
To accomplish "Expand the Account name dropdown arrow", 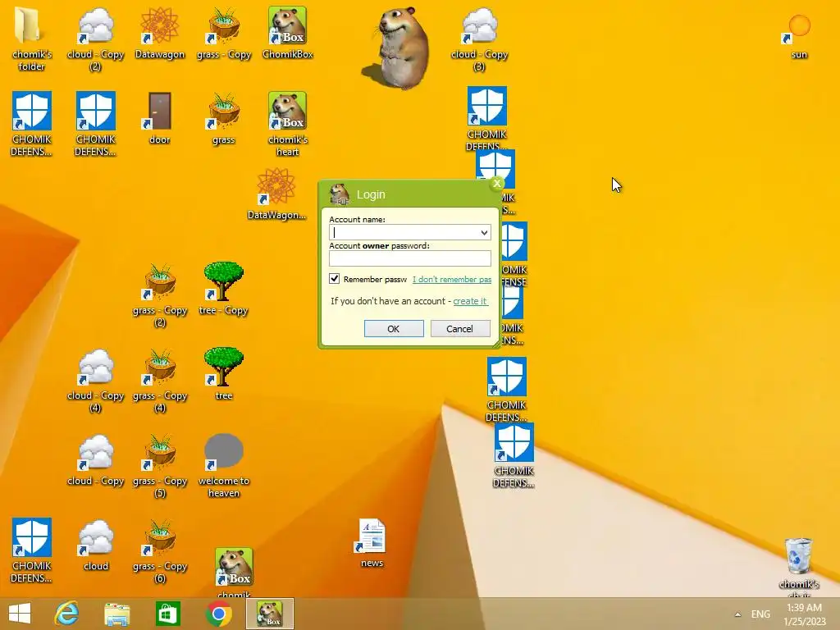I will click(484, 232).
